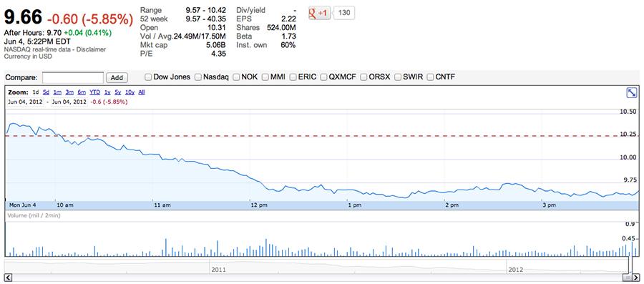Click the 10.25 price axis label
Screen dimensions: 644x284
click(628, 134)
